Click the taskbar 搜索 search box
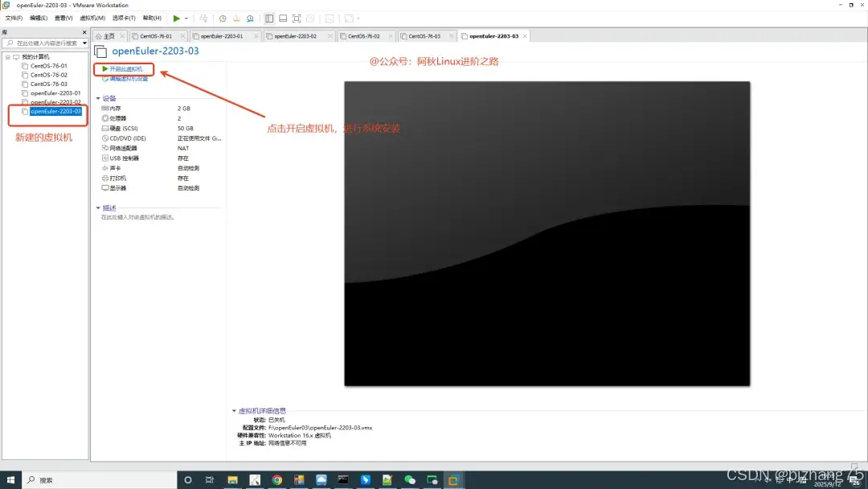The height and width of the screenshot is (489, 868). (100, 480)
